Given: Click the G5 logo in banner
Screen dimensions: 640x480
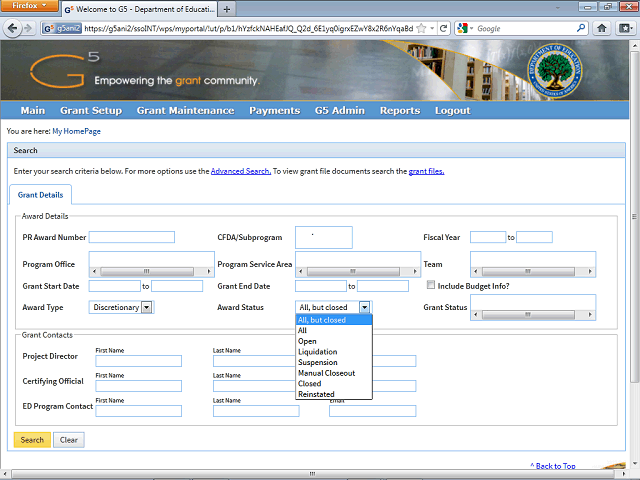Looking at the screenshot, I should coord(64,70).
